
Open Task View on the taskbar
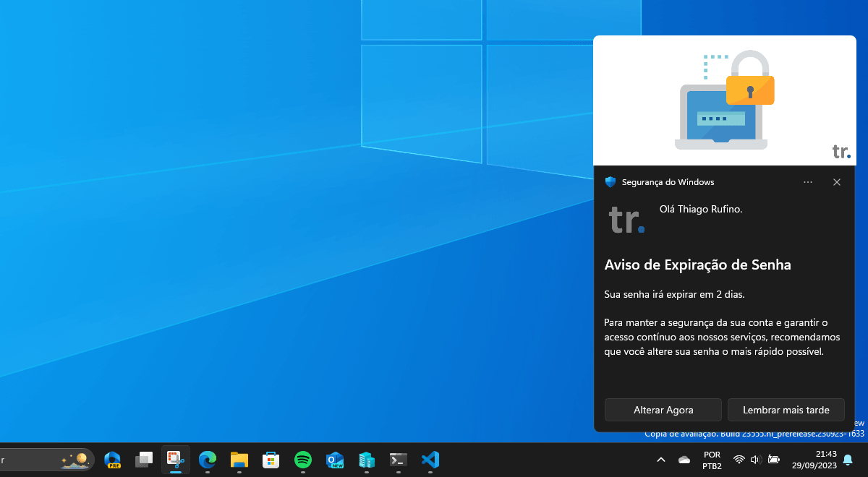144,460
